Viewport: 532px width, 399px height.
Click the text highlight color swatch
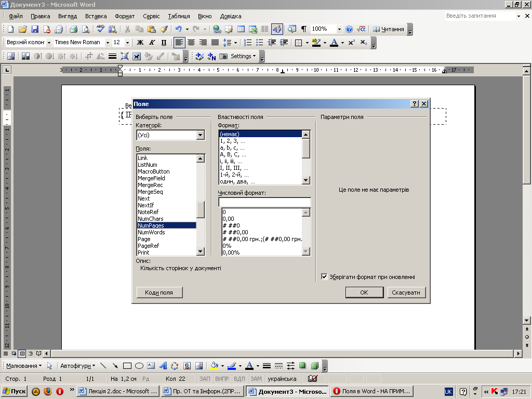pyautogui.click(x=316, y=43)
